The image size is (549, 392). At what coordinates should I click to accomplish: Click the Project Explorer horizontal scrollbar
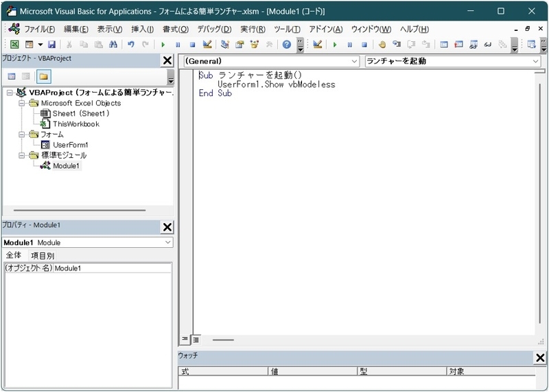80,210
